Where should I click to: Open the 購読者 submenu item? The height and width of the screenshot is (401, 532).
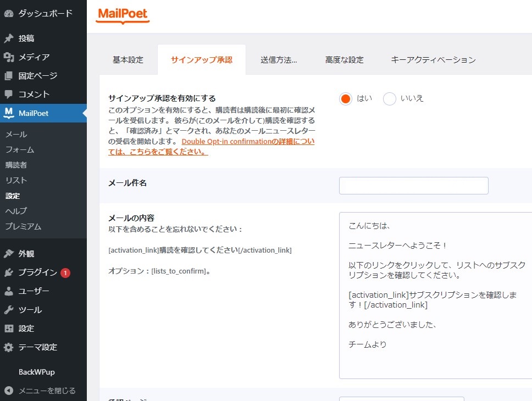click(16, 165)
